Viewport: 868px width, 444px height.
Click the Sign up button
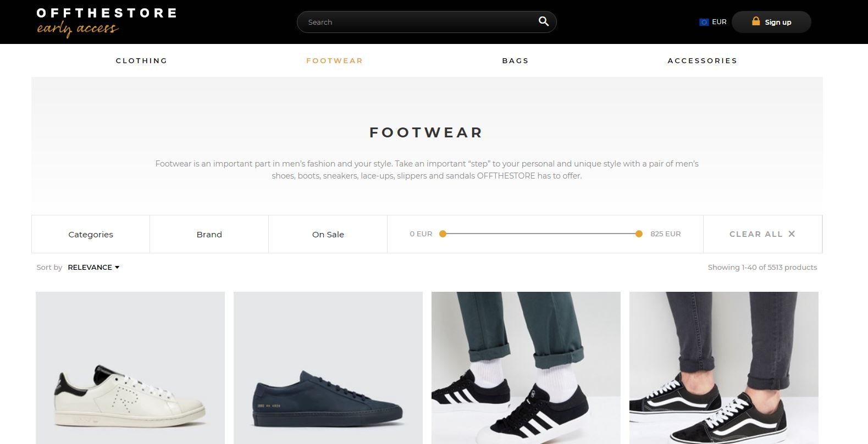[x=771, y=22]
